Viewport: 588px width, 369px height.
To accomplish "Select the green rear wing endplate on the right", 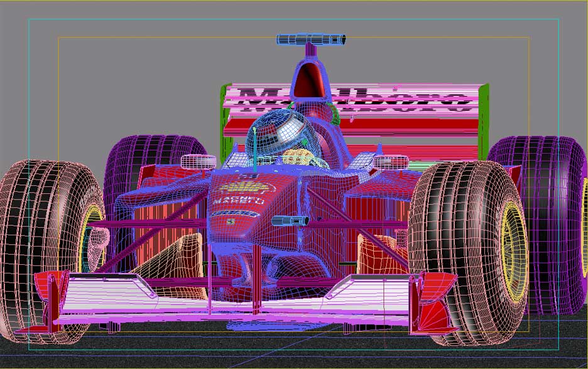I will pos(483,122).
